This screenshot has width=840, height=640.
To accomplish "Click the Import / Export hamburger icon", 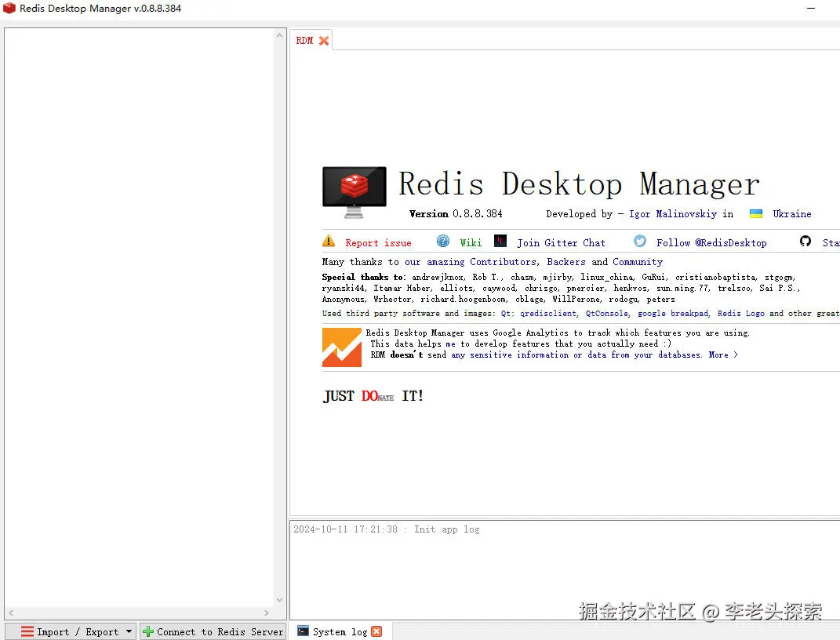I will [x=27, y=631].
